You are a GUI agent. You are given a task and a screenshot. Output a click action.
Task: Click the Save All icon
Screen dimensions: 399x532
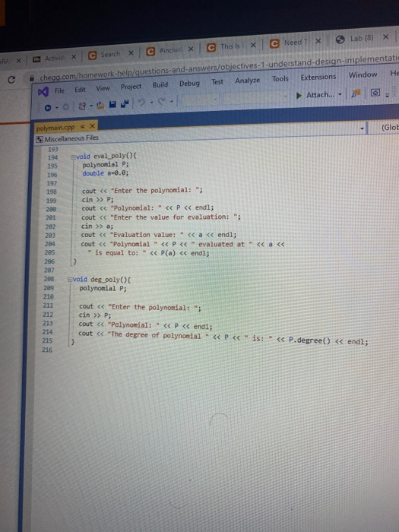(125, 103)
